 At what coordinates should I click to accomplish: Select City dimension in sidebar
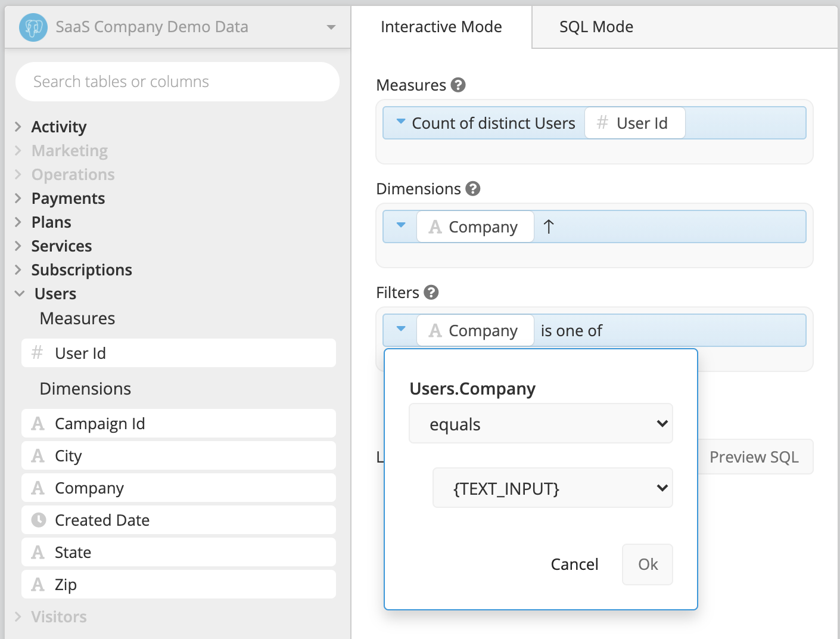[x=179, y=455]
